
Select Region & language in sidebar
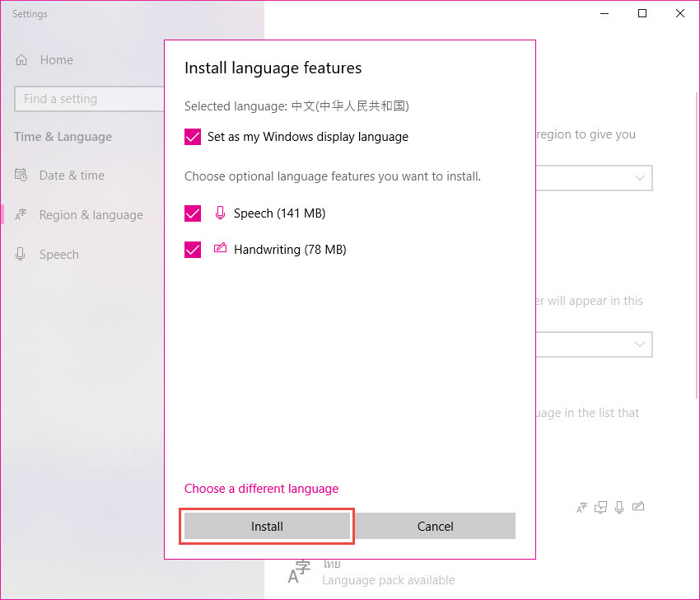coord(91,215)
